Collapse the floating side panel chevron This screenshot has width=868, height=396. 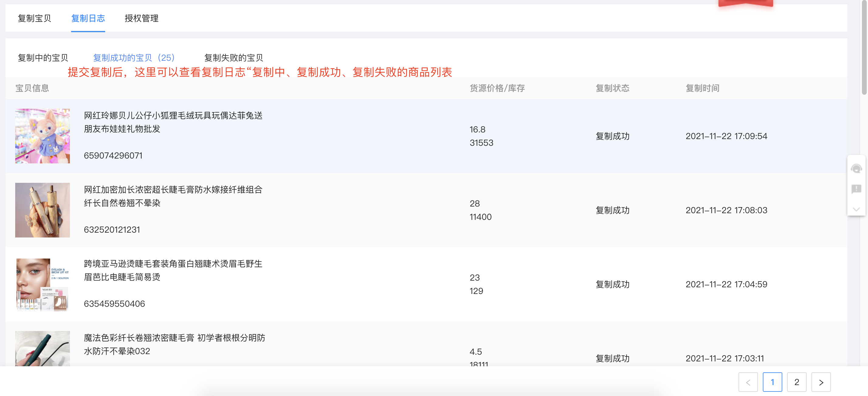click(x=856, y=210)
